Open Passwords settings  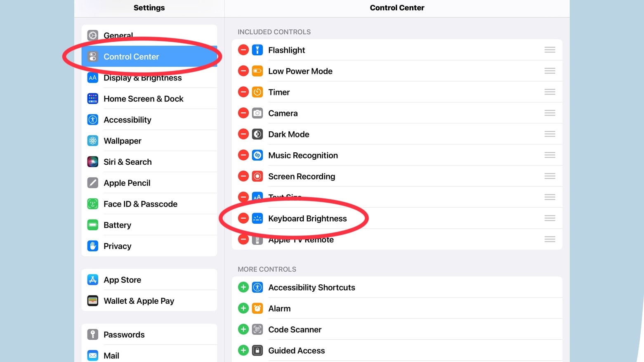[x=124, y=335]
